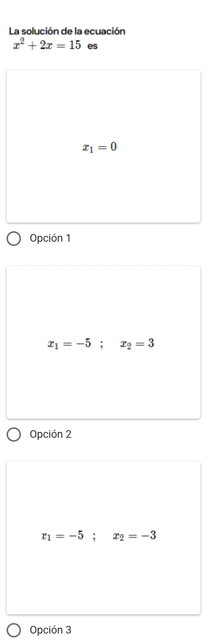This screenshot has height=644, width=220.
Task: Click the bottom answer option card
Action: pyautogui.click(x=104, y=538)
